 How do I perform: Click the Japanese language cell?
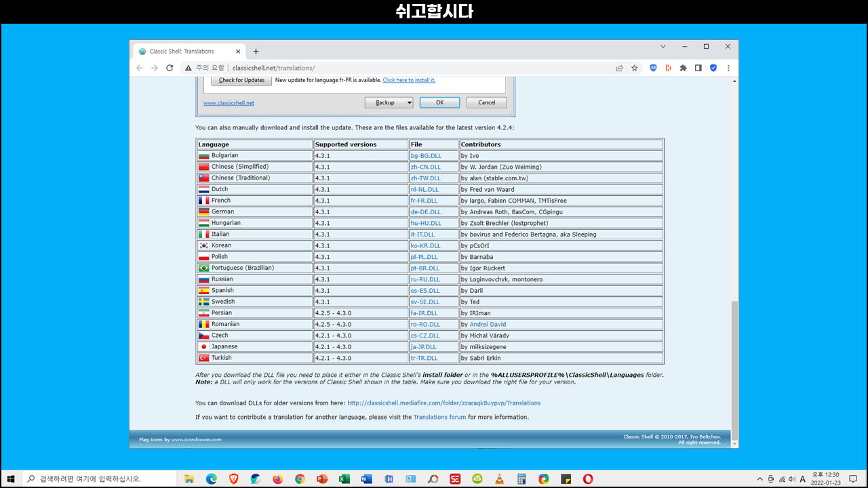255,347
